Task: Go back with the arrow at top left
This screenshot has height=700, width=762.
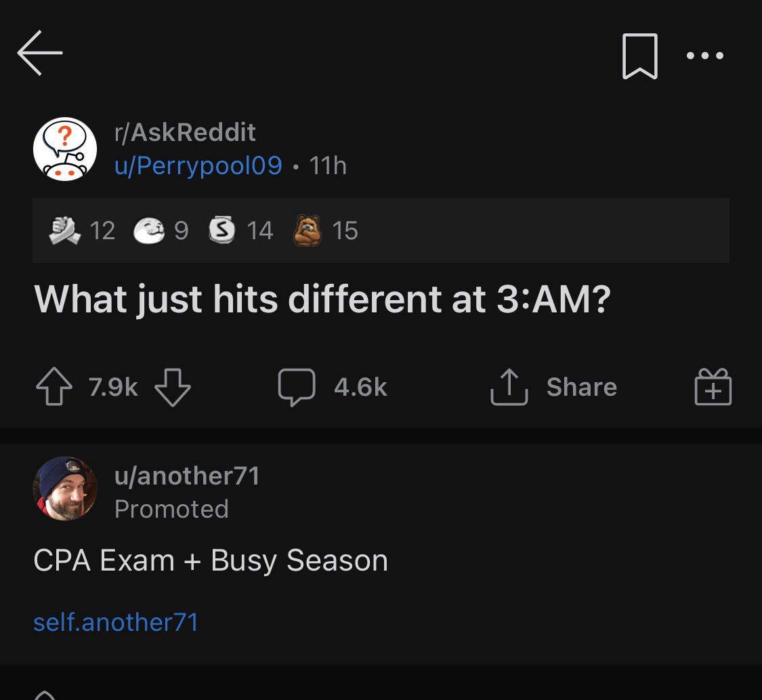Action: (39, 53)
